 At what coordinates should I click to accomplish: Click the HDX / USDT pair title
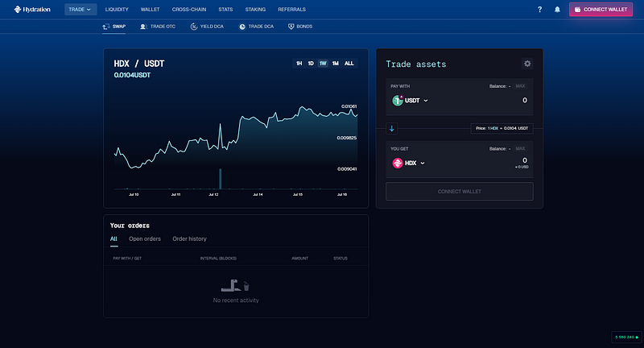click(x=138, y=64)
